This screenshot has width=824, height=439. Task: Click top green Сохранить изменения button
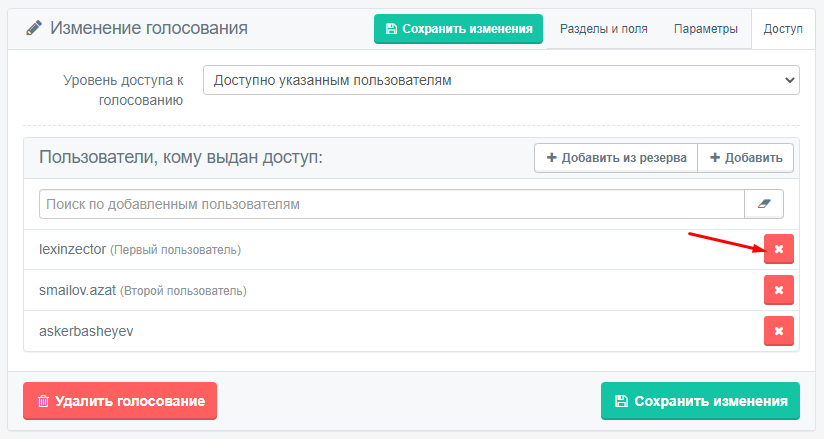click(458, 29)
